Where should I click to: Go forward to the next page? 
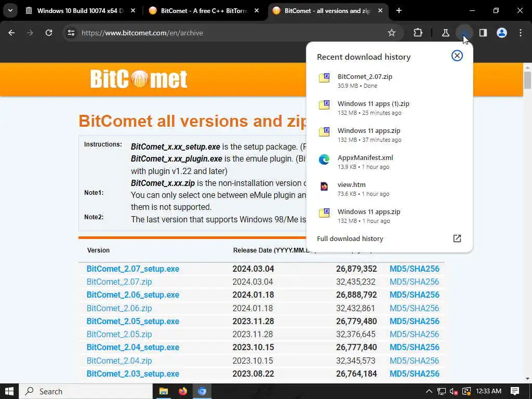click(30, 33)
